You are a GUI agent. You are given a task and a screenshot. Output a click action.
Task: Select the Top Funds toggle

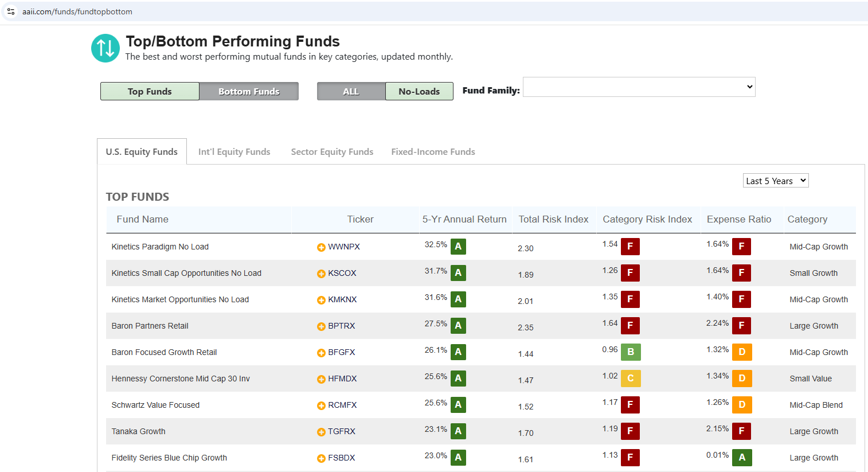[150, 91]
